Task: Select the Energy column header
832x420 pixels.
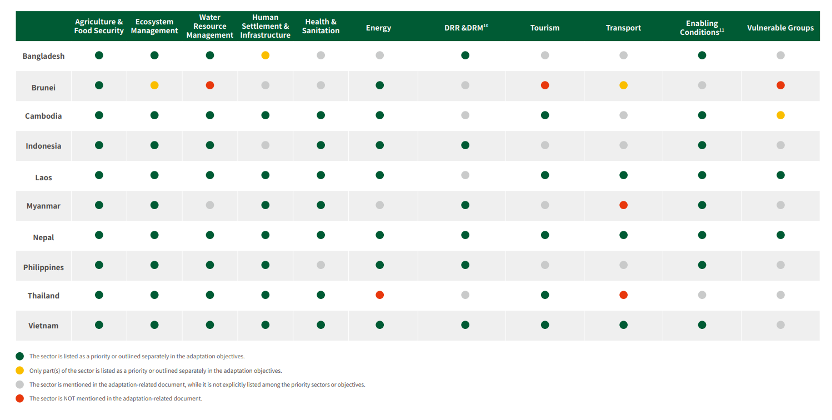Action: point(378,28)
